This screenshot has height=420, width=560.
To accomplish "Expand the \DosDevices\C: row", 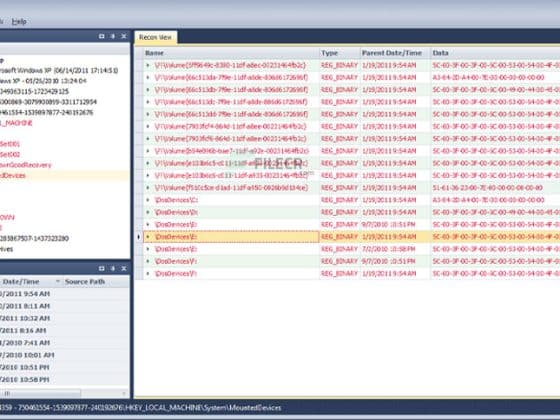I will 148,200.
